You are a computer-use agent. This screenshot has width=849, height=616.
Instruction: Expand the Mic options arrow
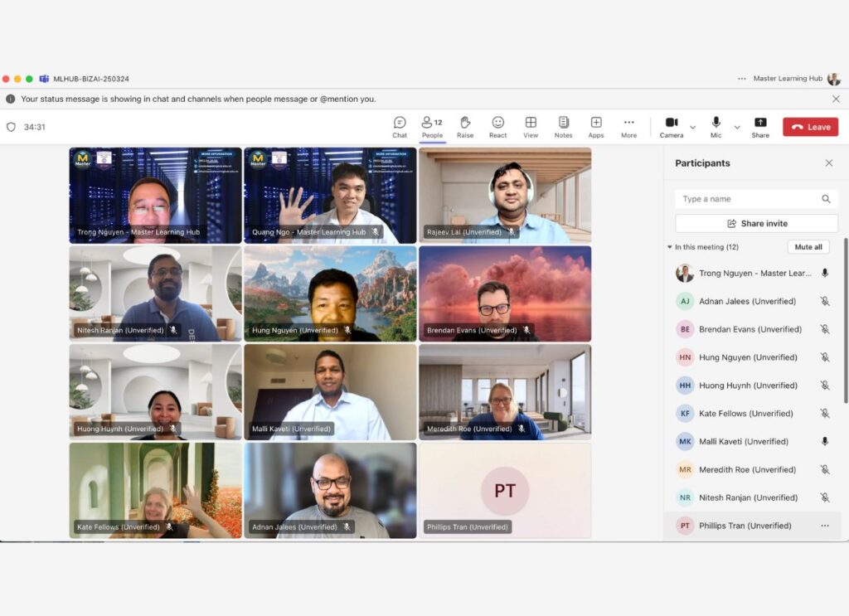click(x=737, y=127)
